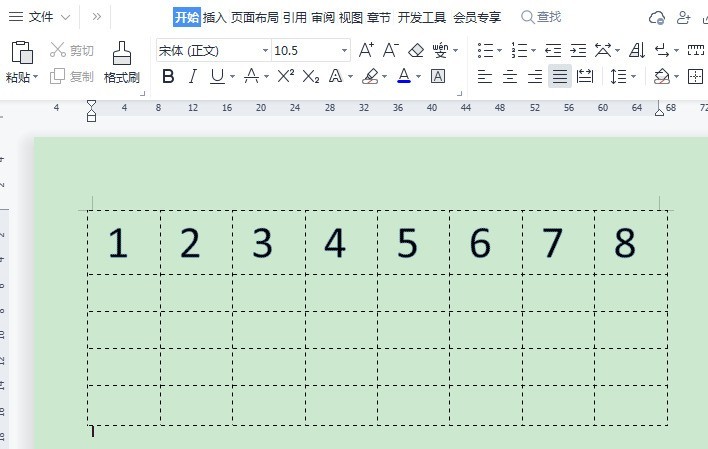The image size is (708, 449).
Task: Click the bullet list icon
Action: (x=485, y=50)
